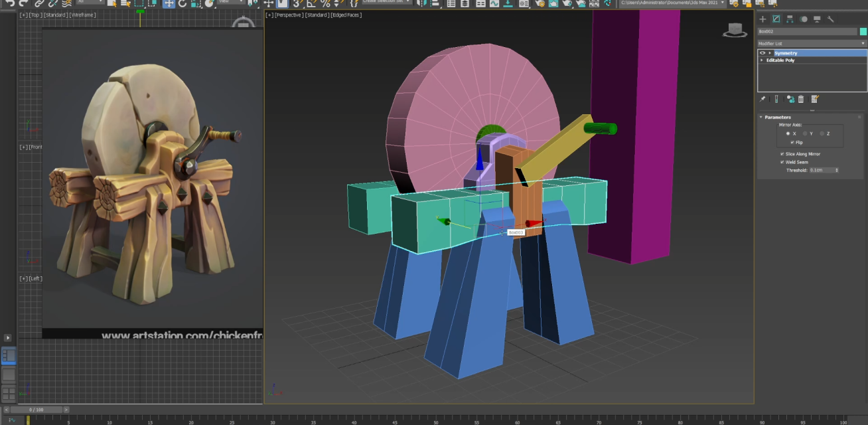Open the Motion panel tab

[804, 19]
